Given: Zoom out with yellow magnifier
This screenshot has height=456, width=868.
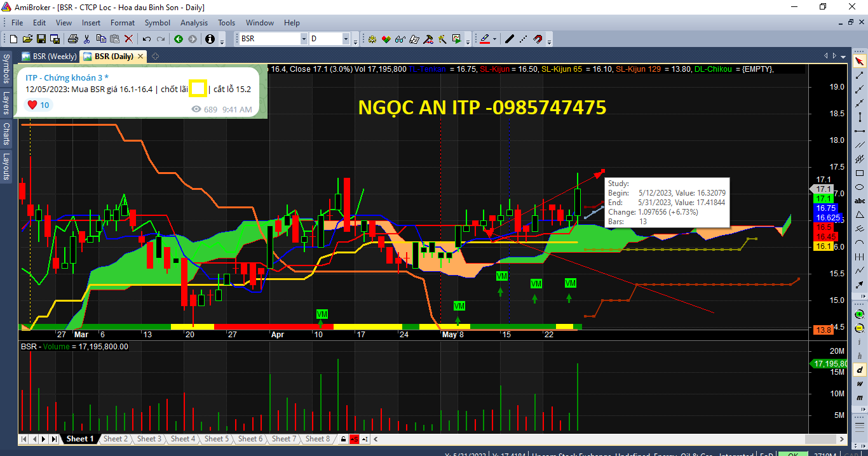Looking at the screenshot, I should [860, 328].
